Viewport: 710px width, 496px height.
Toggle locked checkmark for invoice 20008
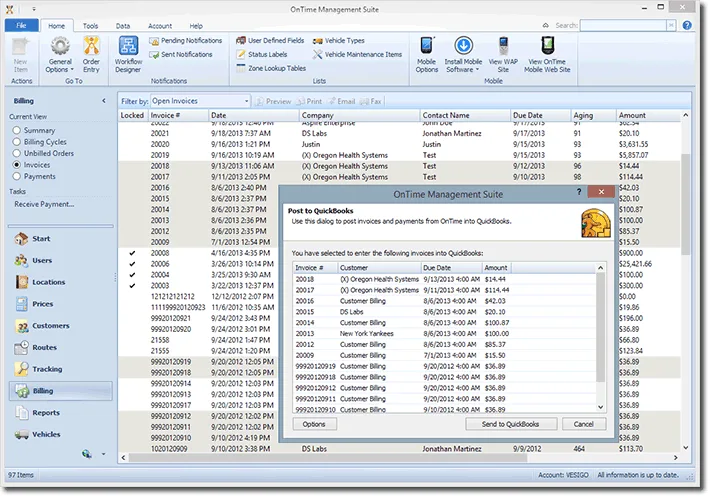pos(132,253)
